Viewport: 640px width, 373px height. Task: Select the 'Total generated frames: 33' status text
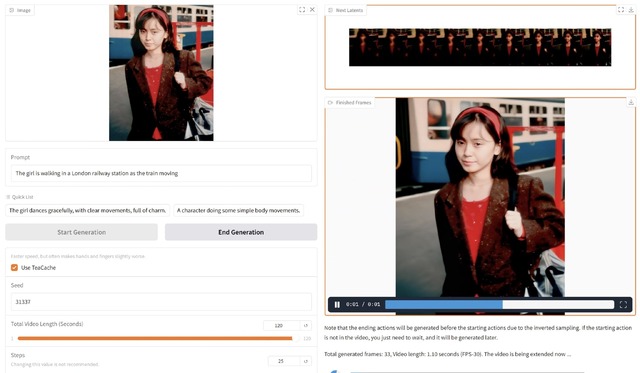pyautogui.click(x=447, y=354)
